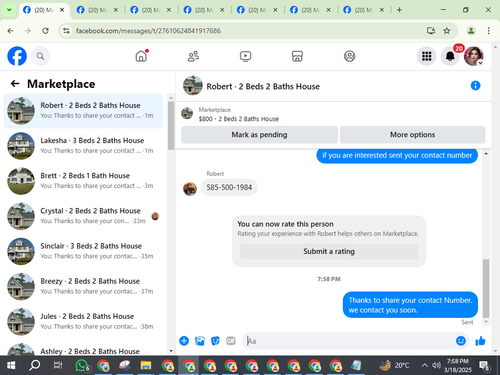Open Chrome profile icon
This screenshot has width=500, height=375.
point(471,31)
